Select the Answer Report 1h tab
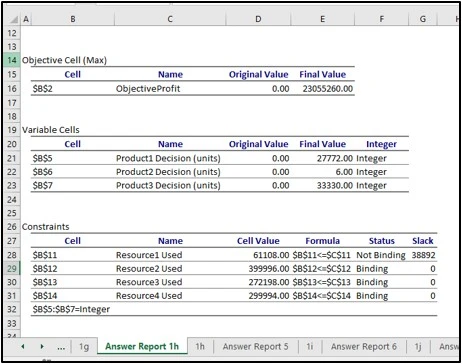This screenshot has width=462, height=364. (142, 347)
